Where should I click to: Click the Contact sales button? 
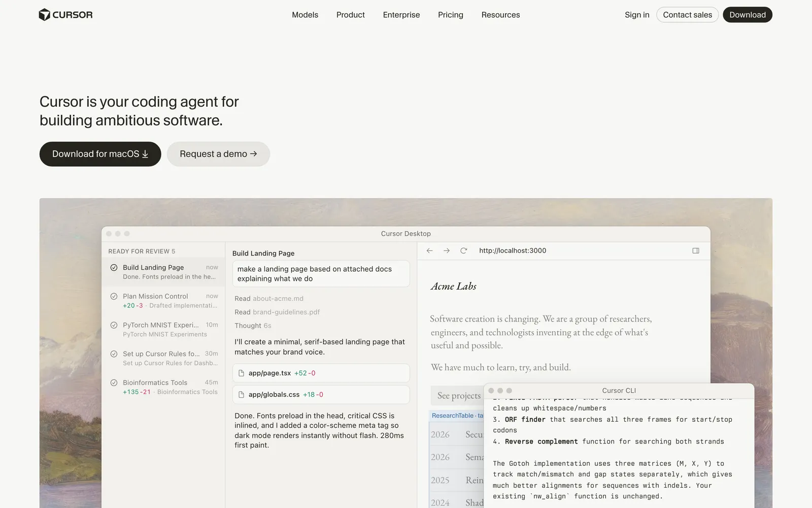pos(687,15)
